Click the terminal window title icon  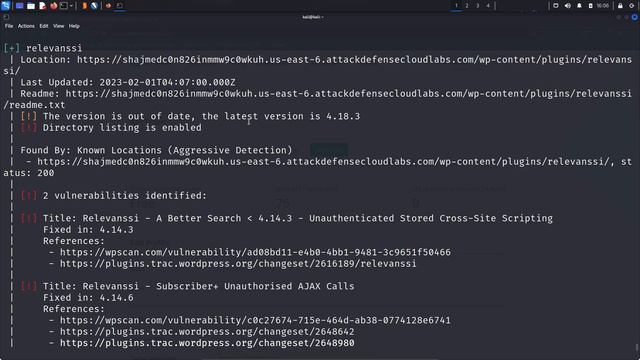point(6,17)
